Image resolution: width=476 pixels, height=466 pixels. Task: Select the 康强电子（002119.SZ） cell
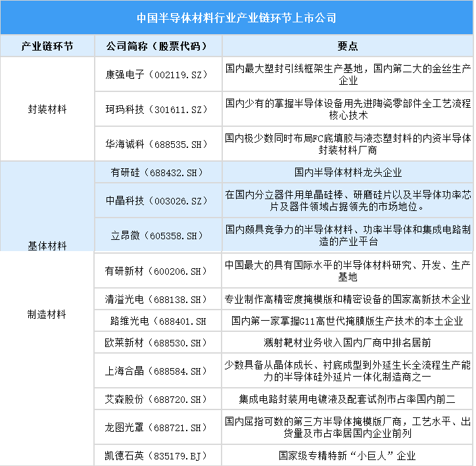click(158, 75)
